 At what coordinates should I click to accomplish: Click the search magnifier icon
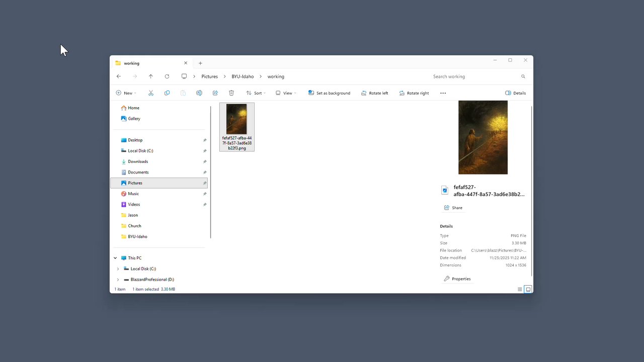523,76
